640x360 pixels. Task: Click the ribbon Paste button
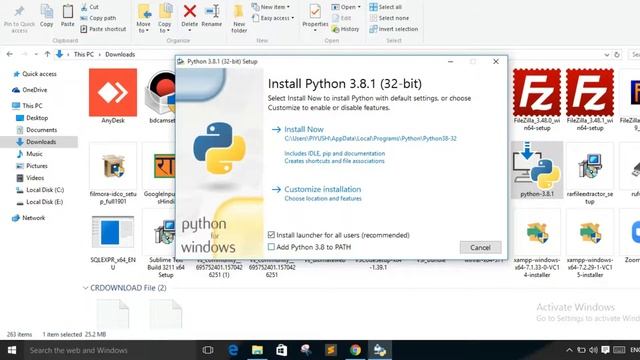(68, 16)
